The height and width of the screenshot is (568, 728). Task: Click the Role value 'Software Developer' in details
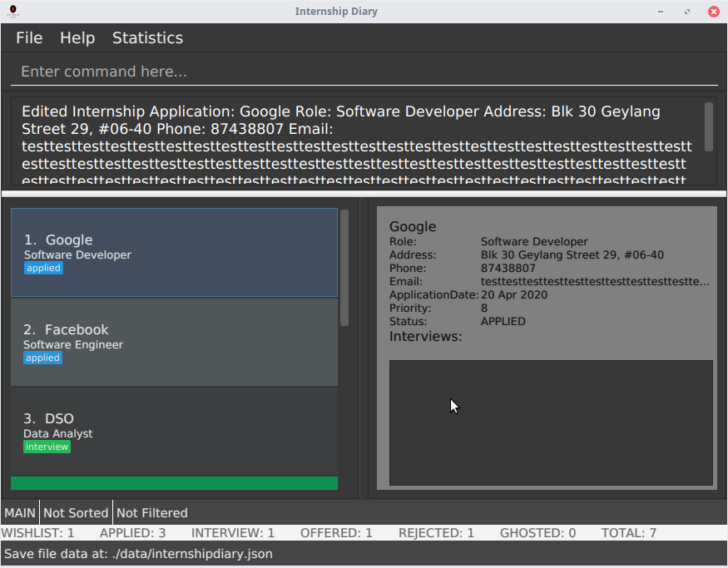click(x=534, y=241)
